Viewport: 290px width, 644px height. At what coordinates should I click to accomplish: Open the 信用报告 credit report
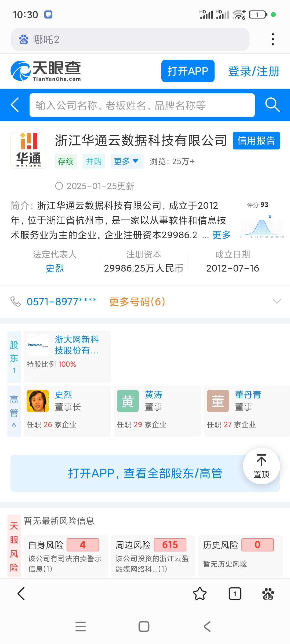tap(256, 140)
